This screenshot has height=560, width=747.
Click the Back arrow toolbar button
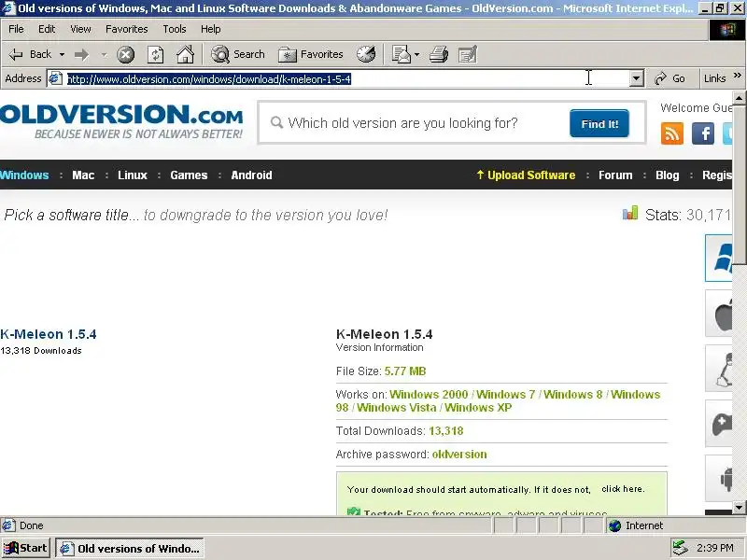[30, 54]
